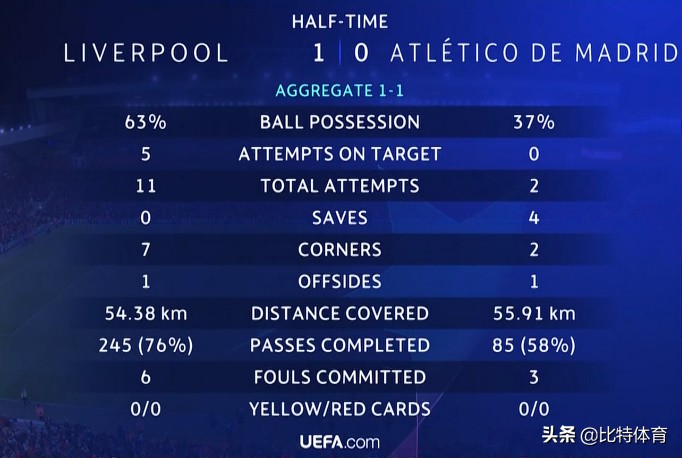The image size is (682, 458).
Task: Select the ATTEMPTS ON TARGET row label
Action: pyautogui.click(x=340, y=154)
